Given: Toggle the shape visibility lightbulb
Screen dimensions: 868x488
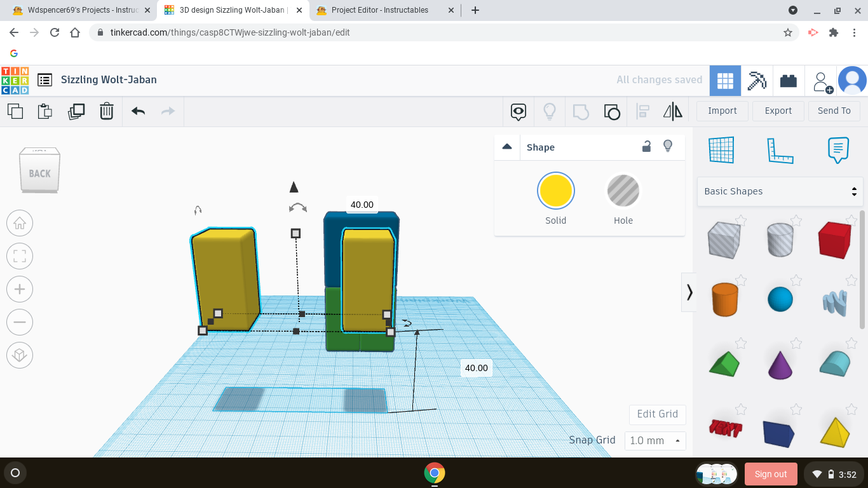Looking at the screenshot, I should pos(668,147).
